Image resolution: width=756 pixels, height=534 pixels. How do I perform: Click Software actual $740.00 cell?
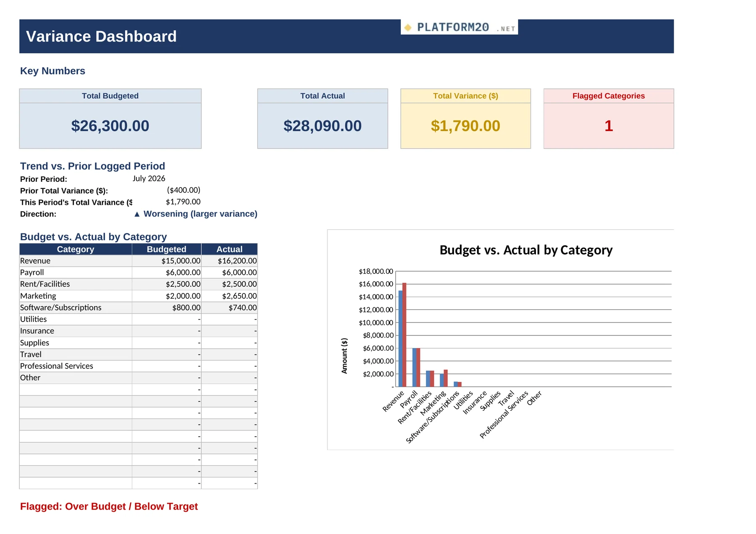point(229,308)
